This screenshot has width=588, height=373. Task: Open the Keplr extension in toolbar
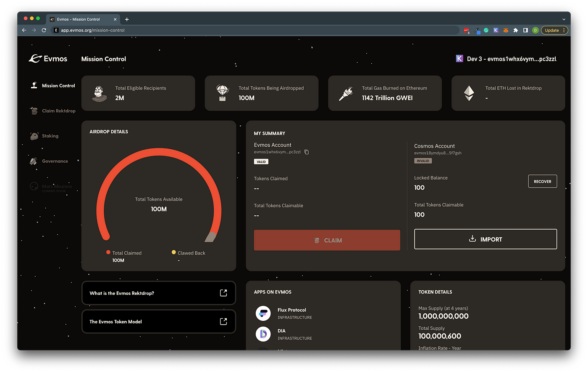496,30
